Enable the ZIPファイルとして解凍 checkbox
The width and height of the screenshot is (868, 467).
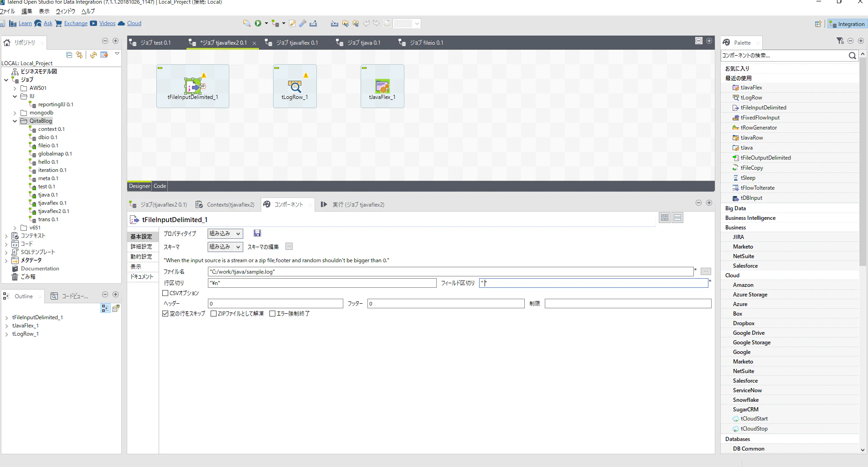coord(213,314)
